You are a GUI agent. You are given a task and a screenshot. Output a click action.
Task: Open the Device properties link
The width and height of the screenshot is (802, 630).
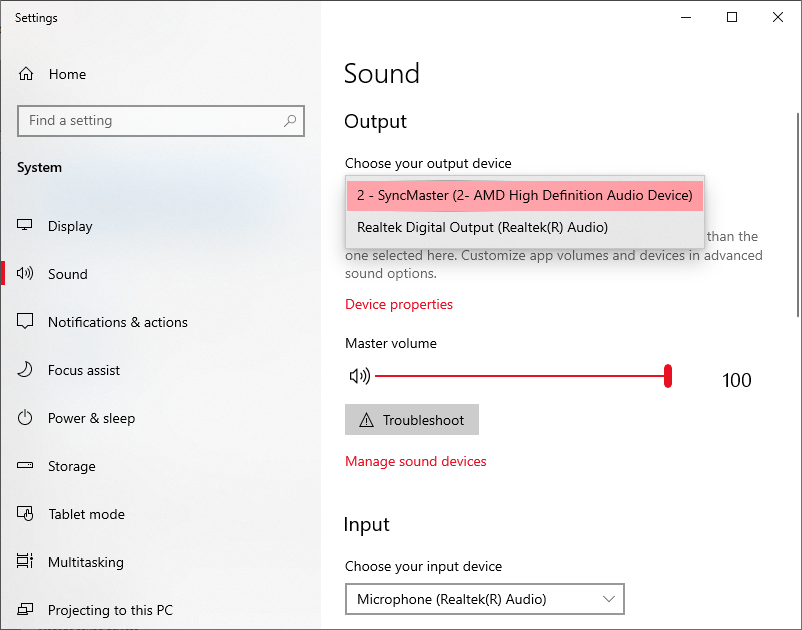tap(398, 304)
